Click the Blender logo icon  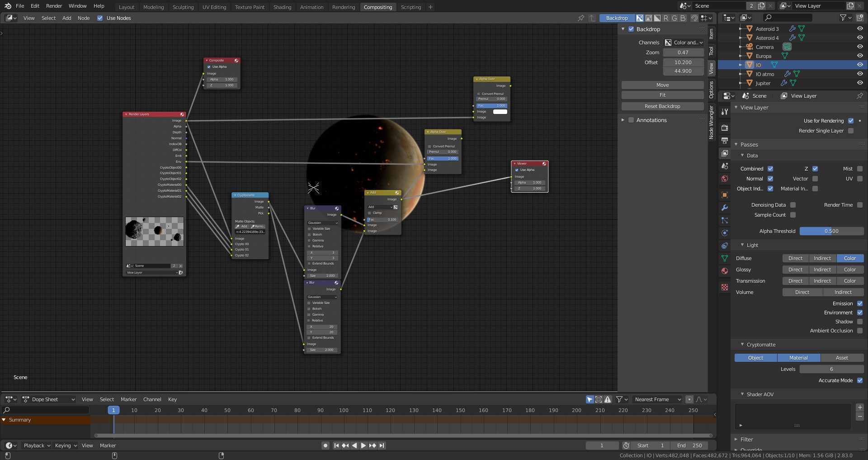[x=8, y=6]
